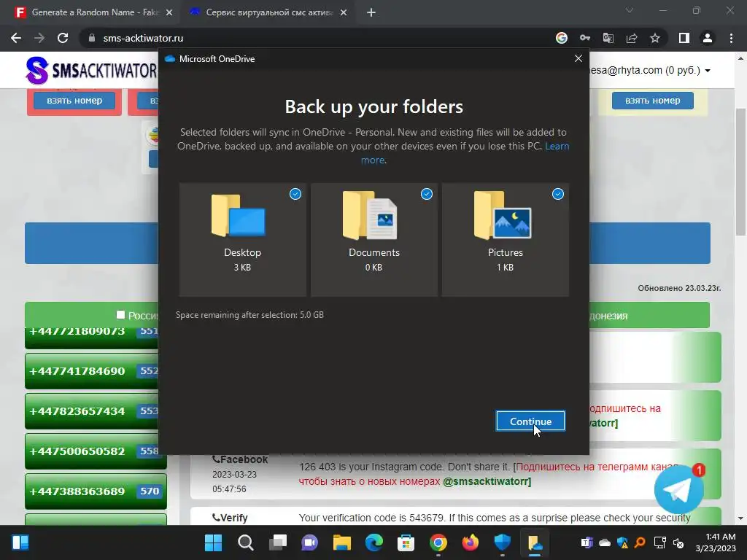This screenshot has width=747, height=560.
Task: Click the Microsoft OneDrive cloud title icon
Action: pyautogui.click(x=169, y=58)
